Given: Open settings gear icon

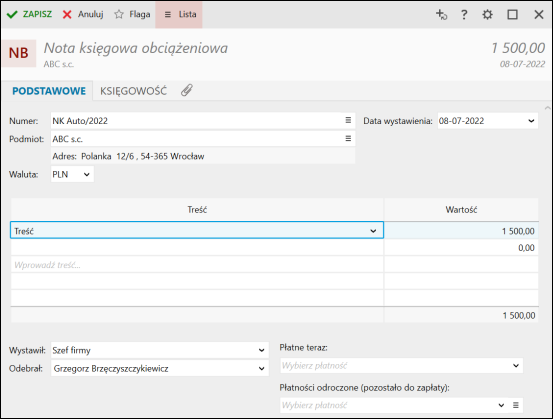Looking at the screenshot, I should tap(487, 14).
